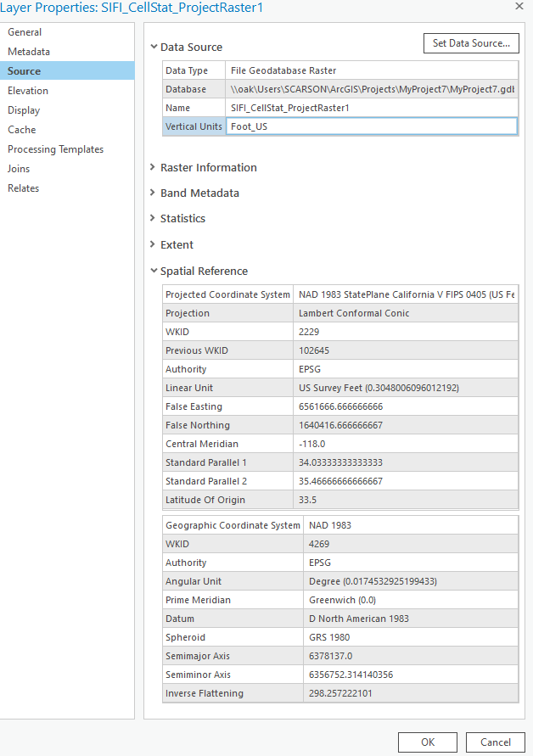The image size is (533, 756).
Task: Open the Relates page
Action: 23,188
